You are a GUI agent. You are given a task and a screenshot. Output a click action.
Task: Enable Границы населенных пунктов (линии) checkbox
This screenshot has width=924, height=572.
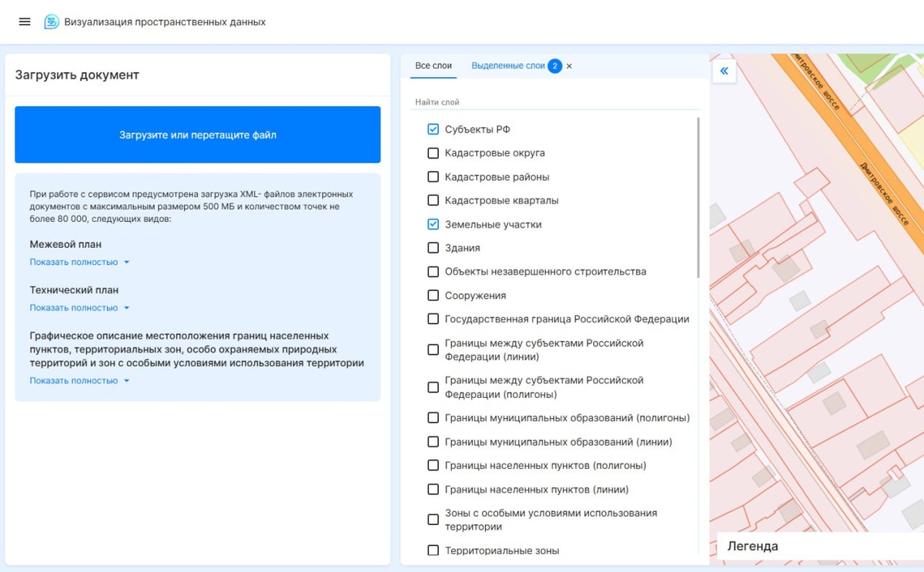point(433,490)
